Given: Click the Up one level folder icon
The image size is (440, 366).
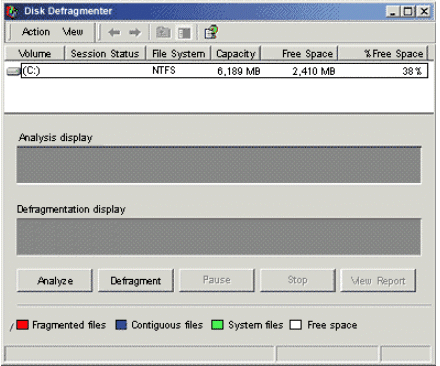Looking at the screenshot, I should [163, 32].
